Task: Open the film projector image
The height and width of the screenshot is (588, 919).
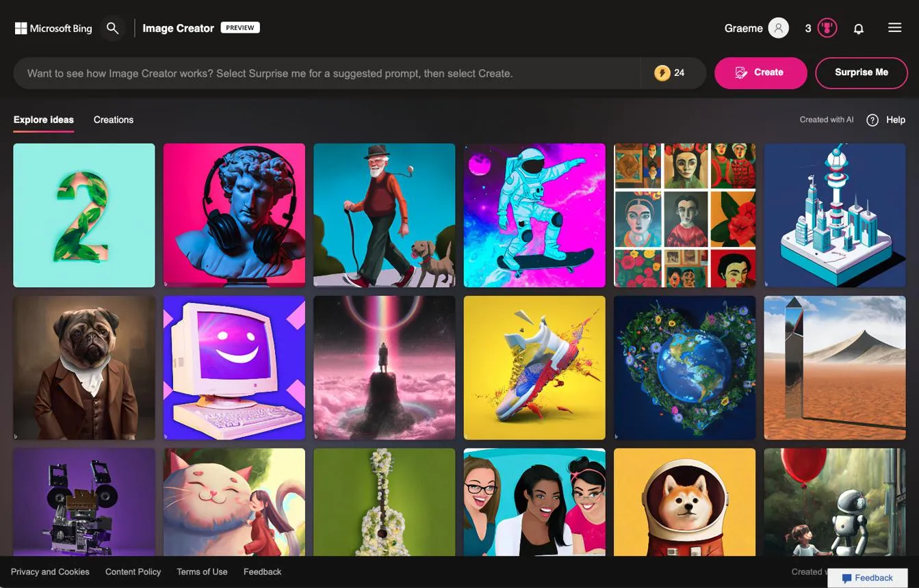Action: pos(84,503)
